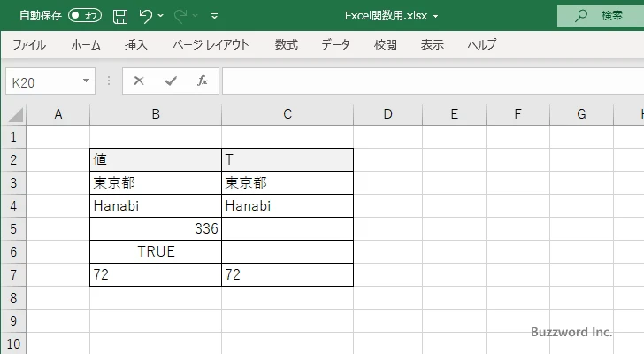This screenshot has width=644, height=354.
Task: Open the ヘルプ tab
Action: click(x=482, y=44)
